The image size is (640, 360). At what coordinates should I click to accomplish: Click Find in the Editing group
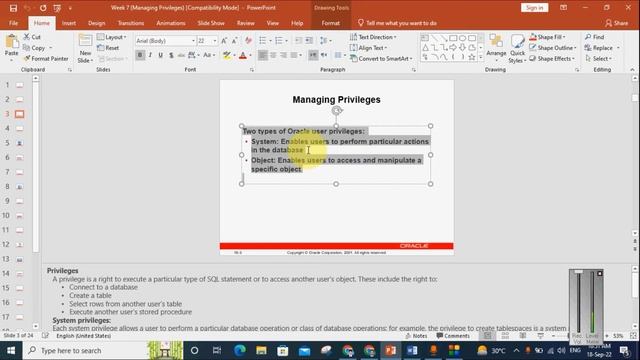[595, 37]
